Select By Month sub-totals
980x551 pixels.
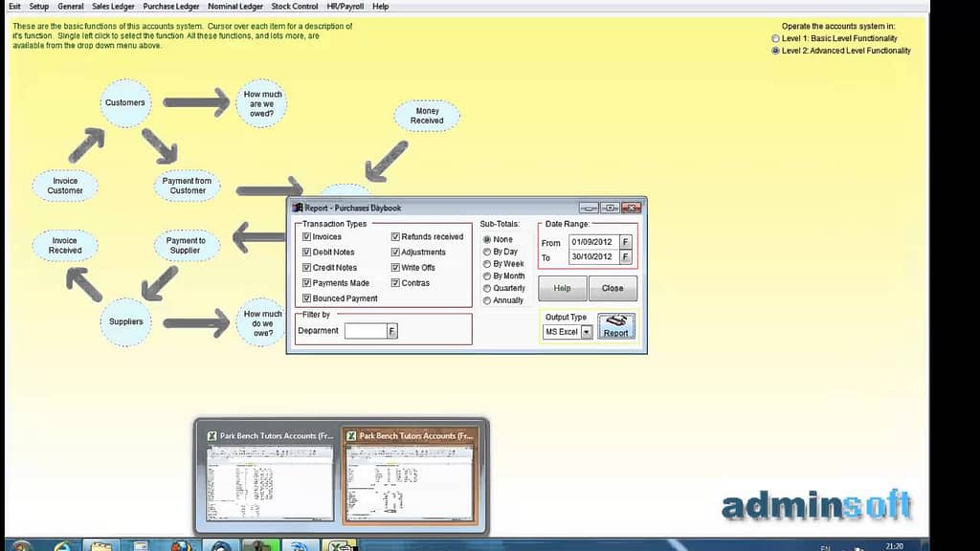[x=487, y=276]
